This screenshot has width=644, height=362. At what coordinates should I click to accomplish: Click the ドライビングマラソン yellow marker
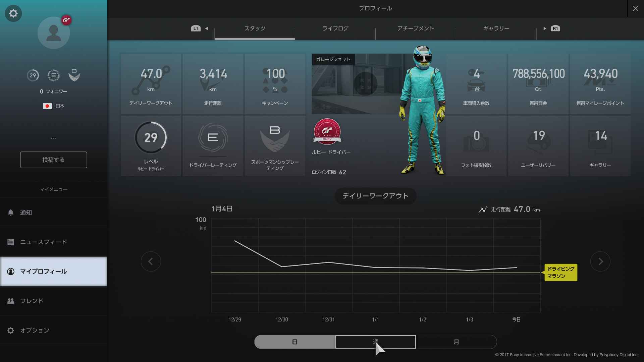coord(560,272)
